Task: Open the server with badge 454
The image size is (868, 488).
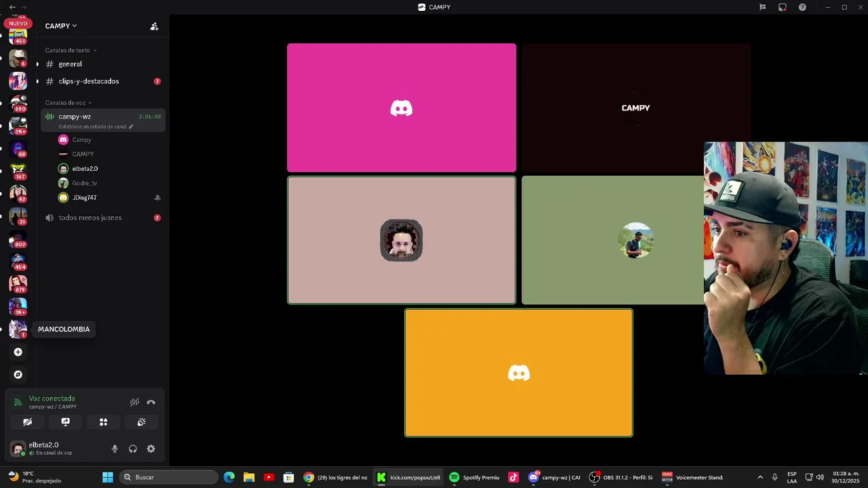Action: (x=18, y=261)
